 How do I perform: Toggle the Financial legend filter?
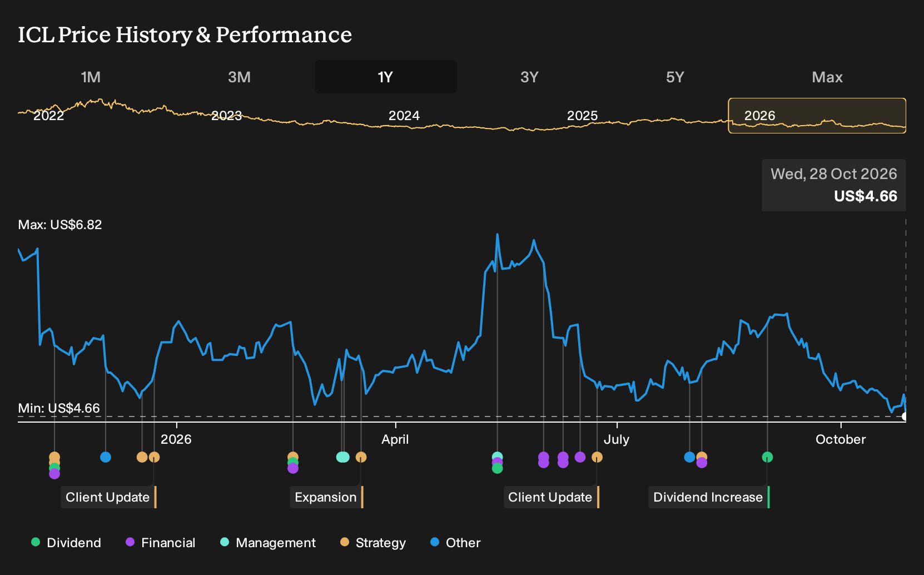[161, 543]
